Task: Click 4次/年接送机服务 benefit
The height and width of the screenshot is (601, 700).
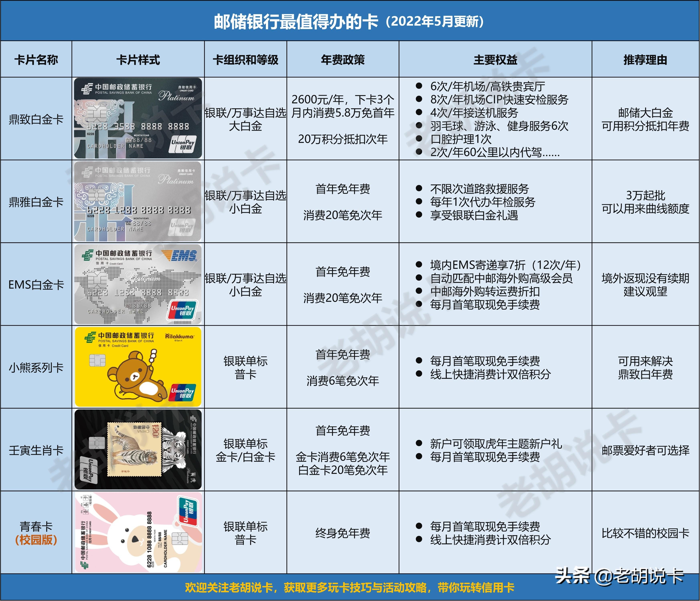Action: [x=474, y=113]
